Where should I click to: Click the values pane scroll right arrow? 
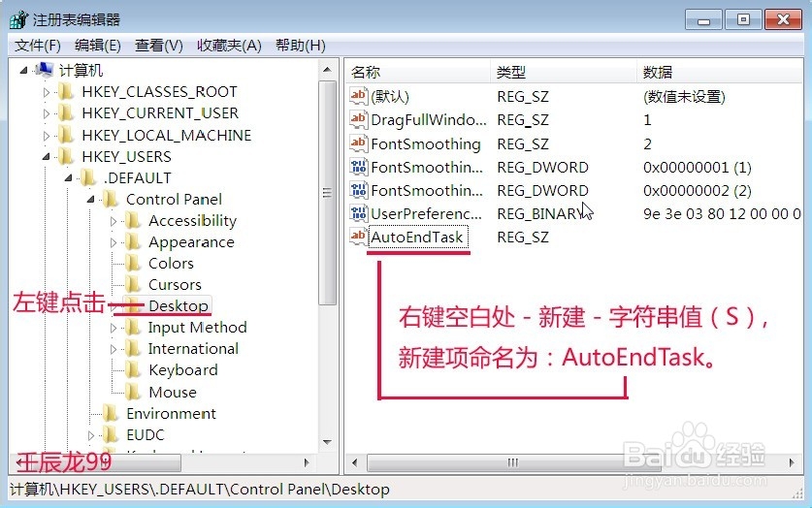(x=792, y=462)
